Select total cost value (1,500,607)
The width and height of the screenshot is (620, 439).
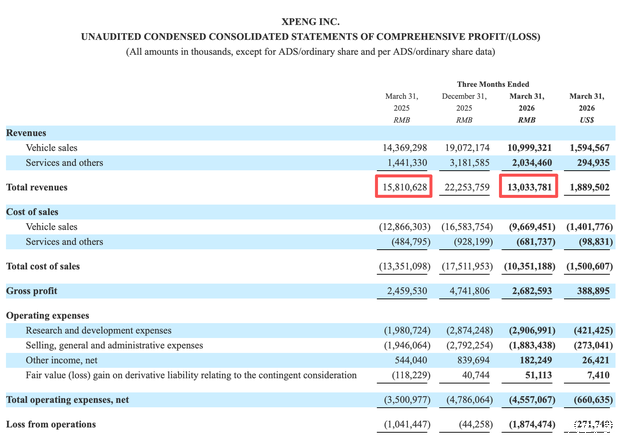(x=590, y=267)
